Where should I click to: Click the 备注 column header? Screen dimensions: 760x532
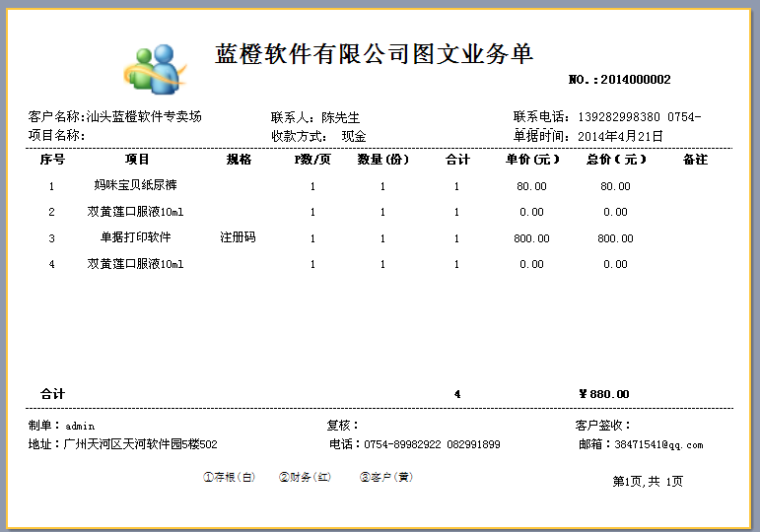click(x=695, y=160)
